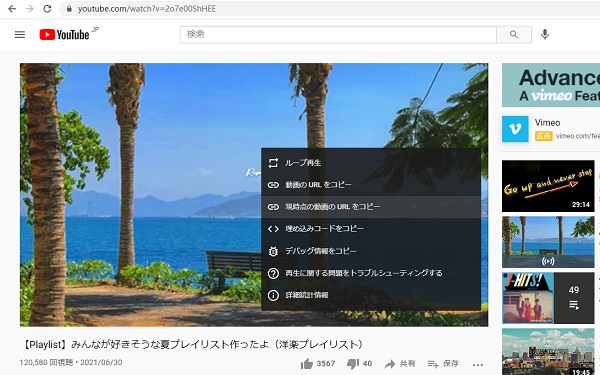The image size is (600, 375).
Task: Click the 120,580 回視聴 view count
Action: pos(47,362)
